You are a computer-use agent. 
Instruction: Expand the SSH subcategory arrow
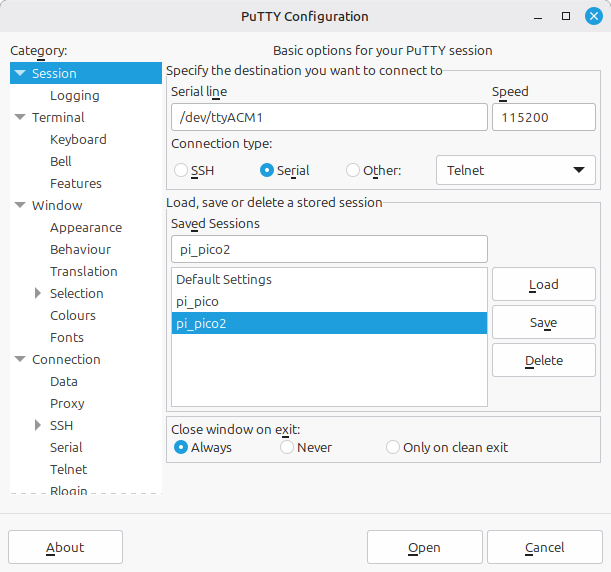coord(38,425)
